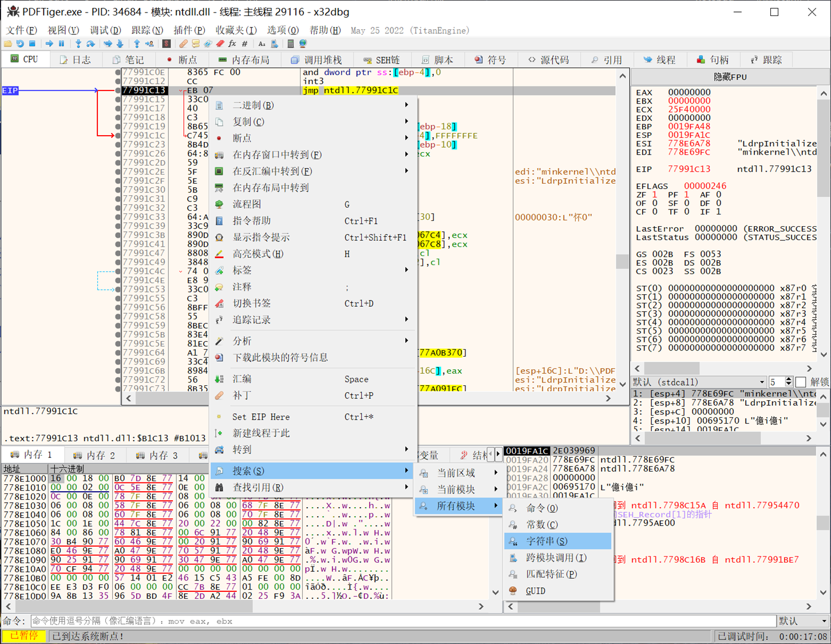
Task: Expand the 分析 context submenu
Action: tap(313, 341)
